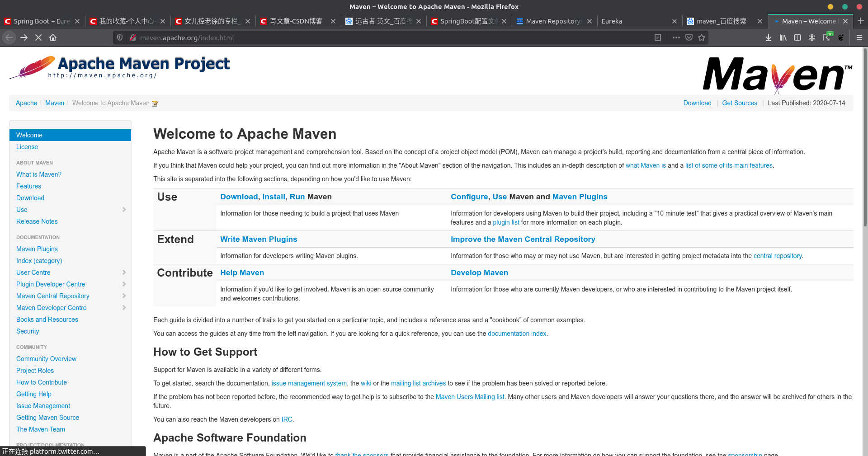Open page actions three-dot menu
Viewport: 868px width, 456px height.
click(x=676, y=38)
